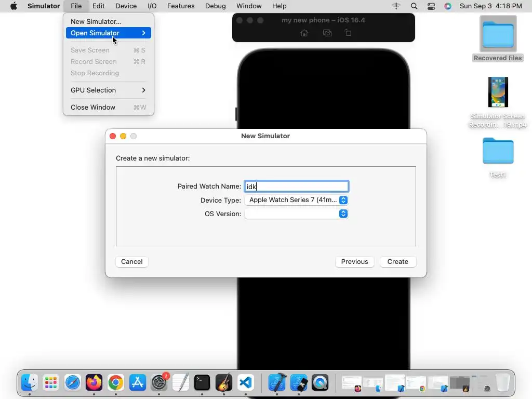Screen dimensions: 532x399
Task: Open the Help menu
Action: 279,6
